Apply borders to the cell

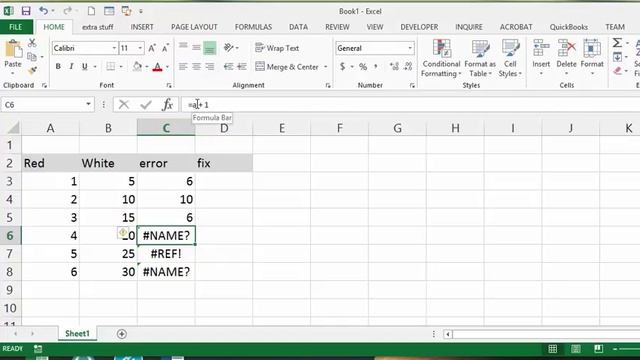110,67
